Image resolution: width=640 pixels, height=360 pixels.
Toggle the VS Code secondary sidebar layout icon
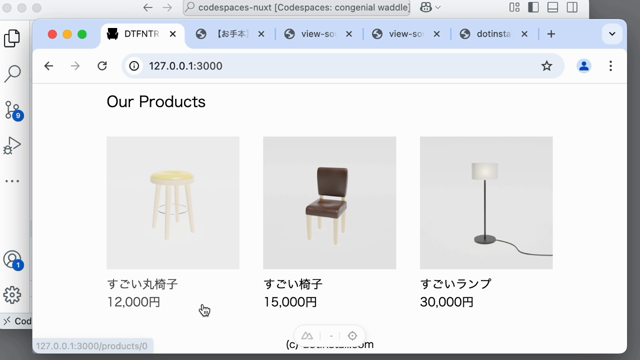[x=572, y=7]
